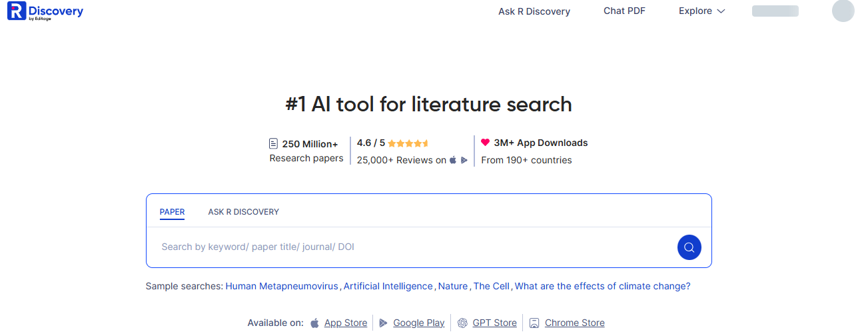Switch to the PAPER search tab
This screenshot has height=336, width=868.
(172, 212)
